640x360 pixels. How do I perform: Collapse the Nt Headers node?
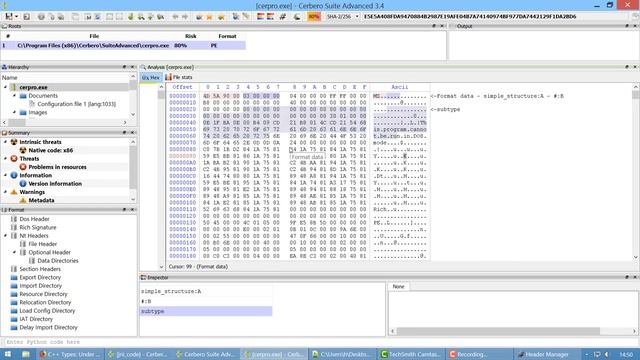6,236
